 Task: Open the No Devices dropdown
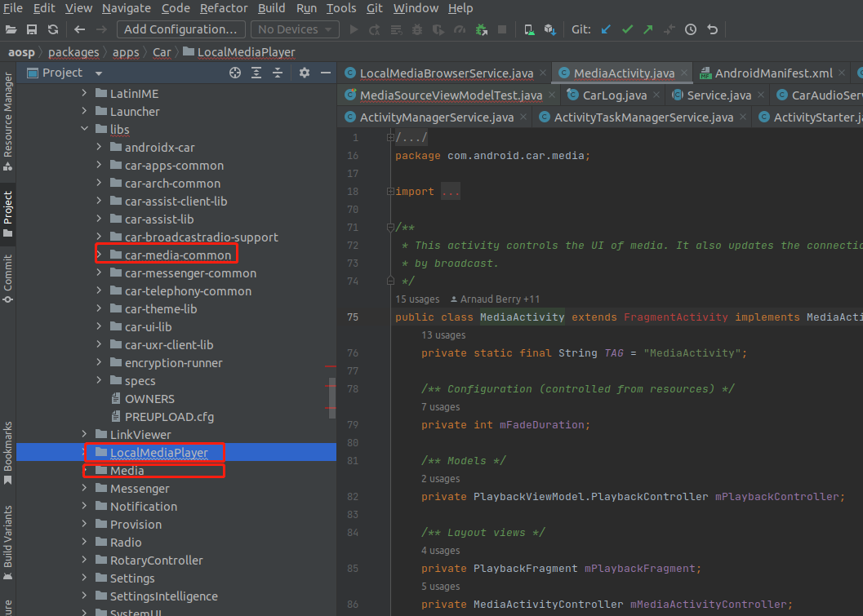coord(295,29)
